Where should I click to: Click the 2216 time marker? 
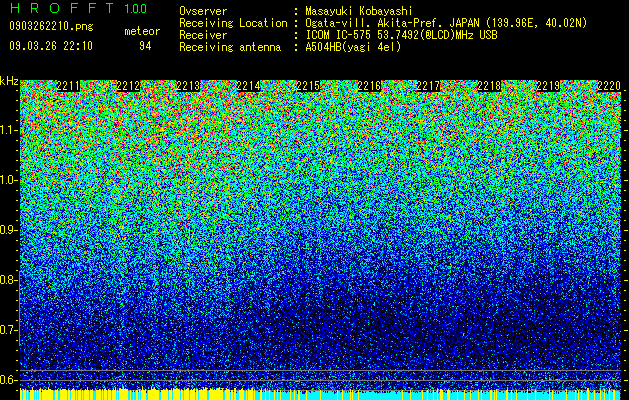(x=369, y=86)
